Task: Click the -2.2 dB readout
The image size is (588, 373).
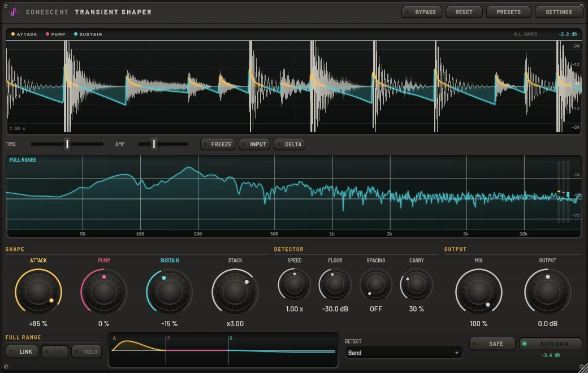Action: click(568, 34)
